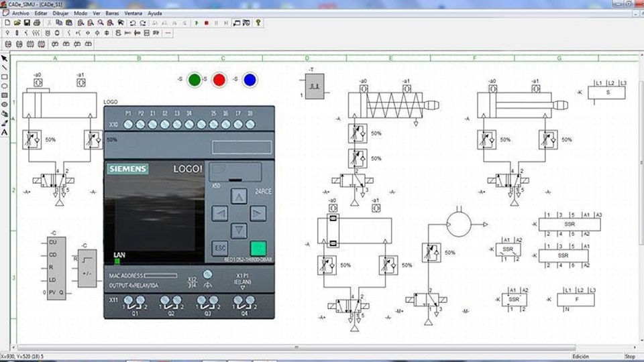This screenshot has width=644, height=362.
Task: Click the save diskette icon
Action: [27, 23]
